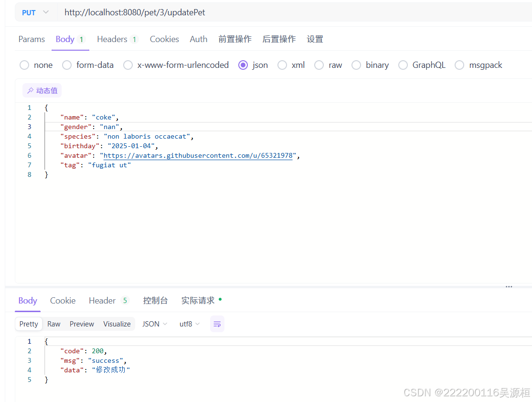Select the xml body type

click(291, 65)
